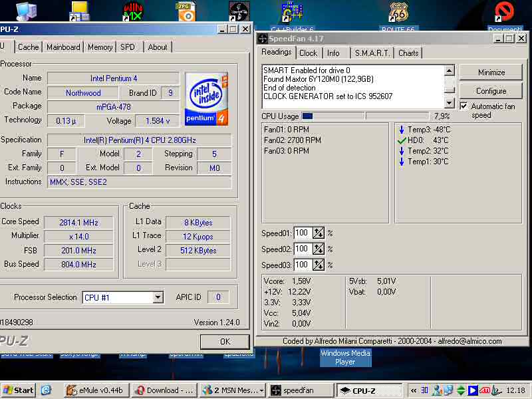Click the 'Fan02: 2700 RPM' reading
The image size is (532, 399).
click(293, 140)
